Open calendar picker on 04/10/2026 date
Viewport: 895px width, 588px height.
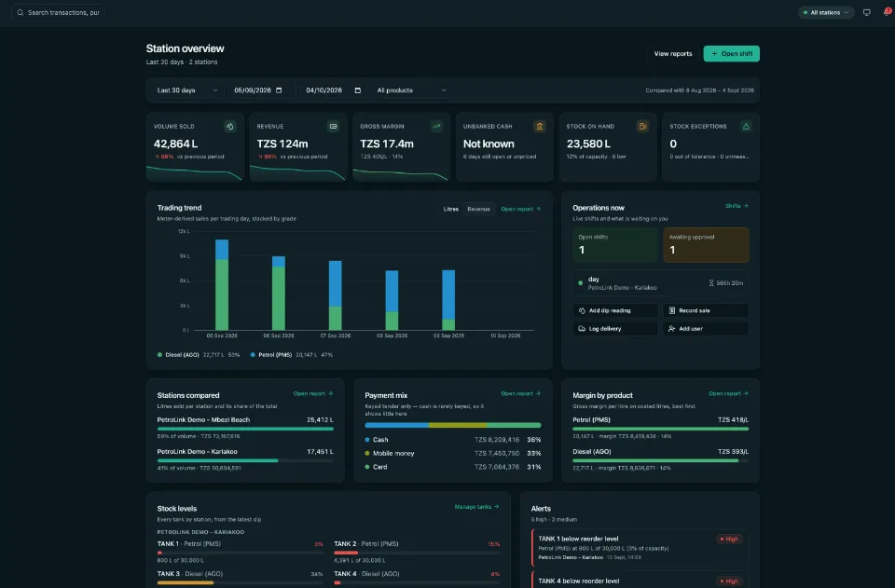point(358,90)
